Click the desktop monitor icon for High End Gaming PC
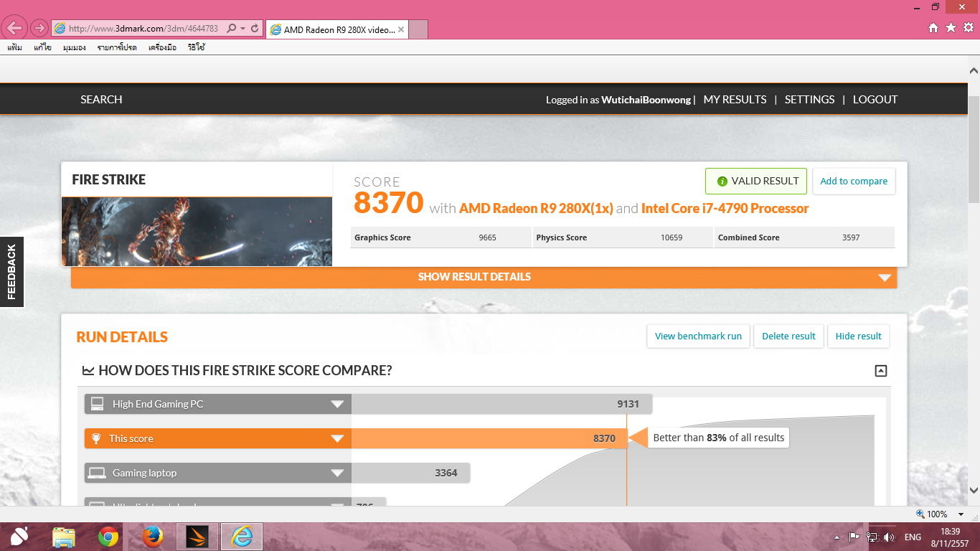980x551 pixels. 97,404
